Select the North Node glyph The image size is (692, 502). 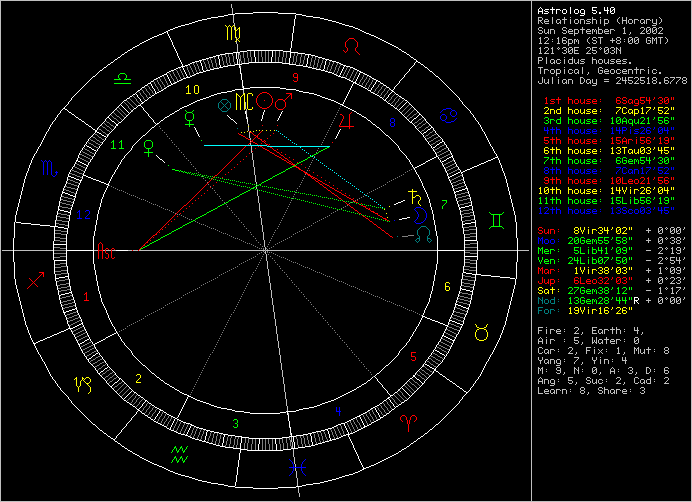click(425, 234)
